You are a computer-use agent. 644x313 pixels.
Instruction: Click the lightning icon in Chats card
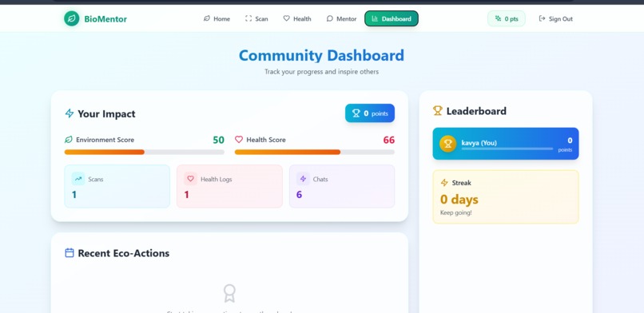(x=303, y=179)
